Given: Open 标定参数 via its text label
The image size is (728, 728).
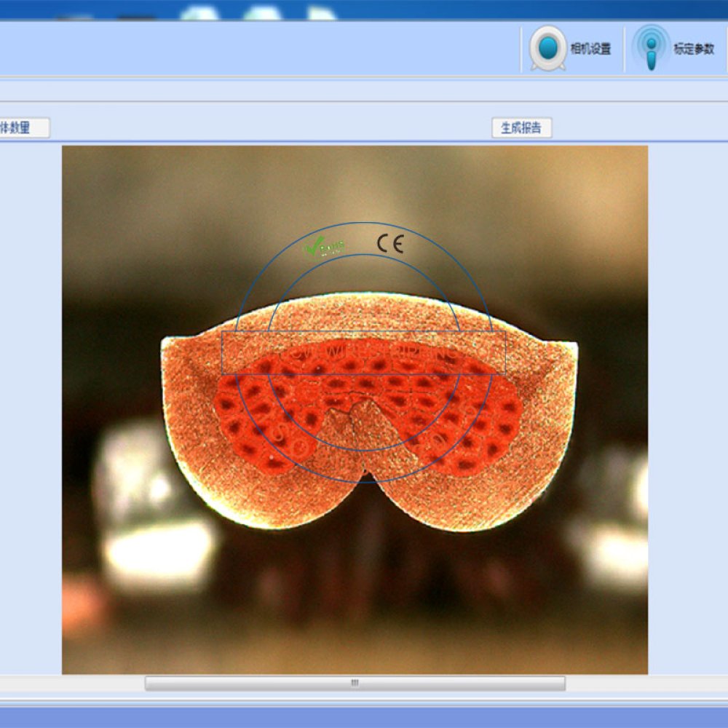Looking at the screenshot, I should pyautogui.click(x=693, y=50).
